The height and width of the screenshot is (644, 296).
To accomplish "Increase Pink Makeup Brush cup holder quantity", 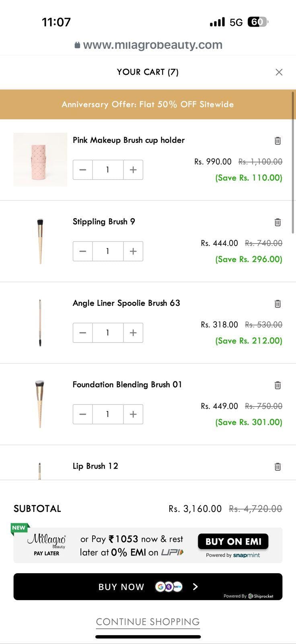I will (133, 170).
